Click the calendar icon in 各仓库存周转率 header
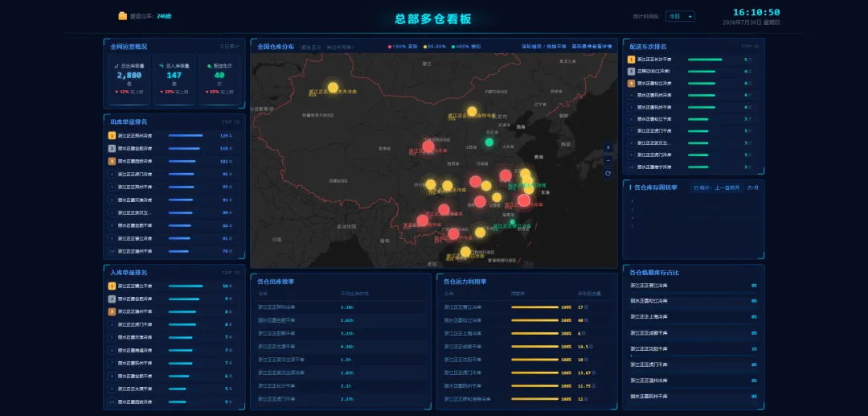Viewport: 868px width, 416px height. coord(696,187)
